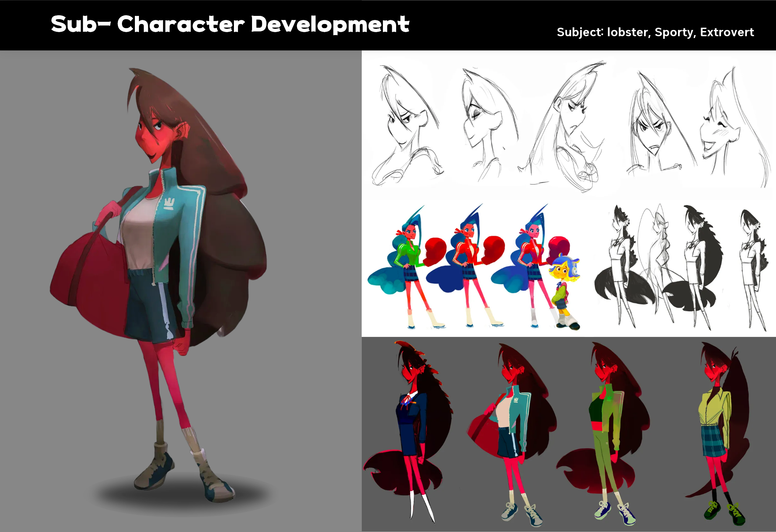Click the crown logo on the large teal jacket
This screenshot has height=532, width=776.
click(169, 204)
